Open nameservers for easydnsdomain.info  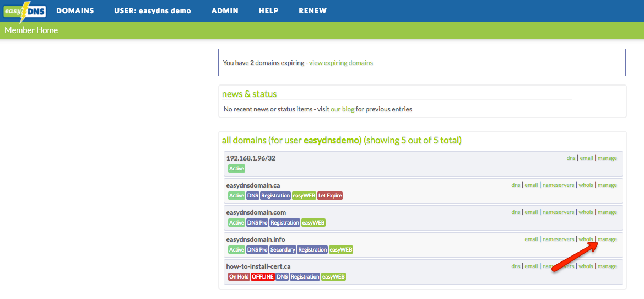tap(558, 239)
